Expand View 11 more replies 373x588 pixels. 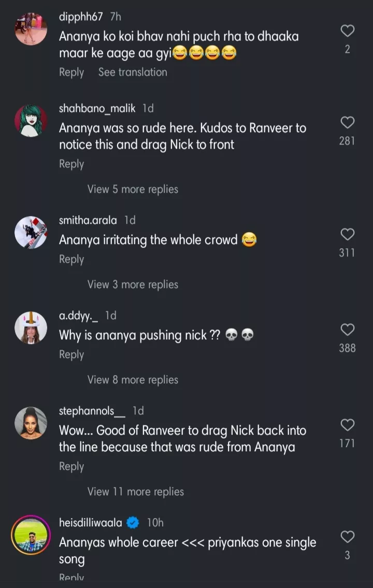coord(136,492)
